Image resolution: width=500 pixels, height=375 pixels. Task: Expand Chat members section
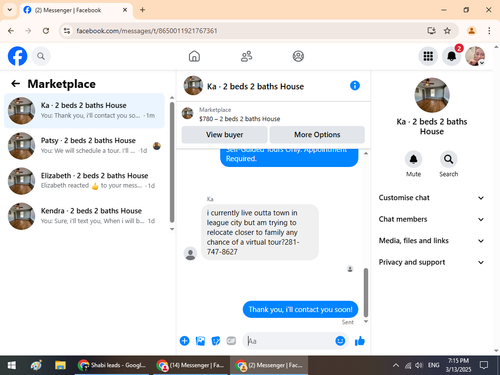(x=431, y=219)
